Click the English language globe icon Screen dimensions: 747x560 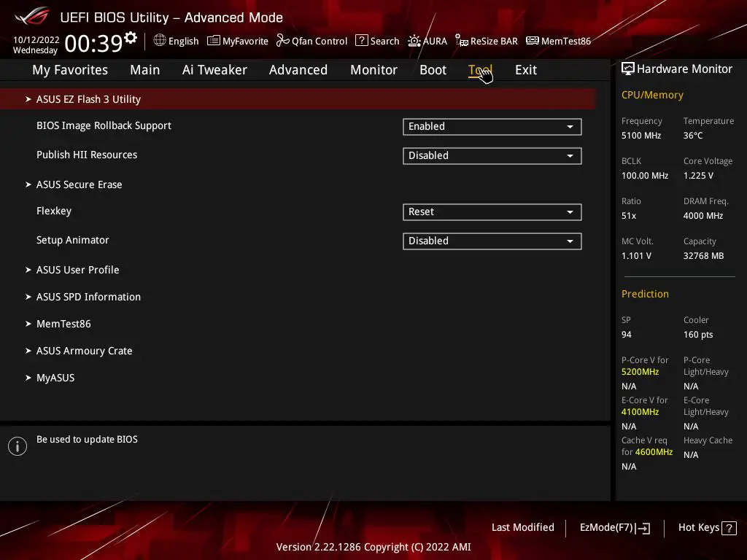(160, 41)
